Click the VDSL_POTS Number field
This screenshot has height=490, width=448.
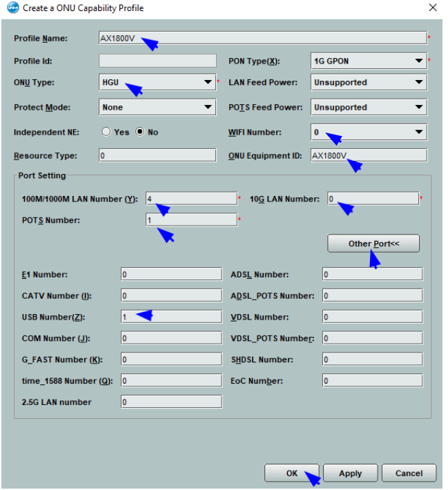(373, 337)
